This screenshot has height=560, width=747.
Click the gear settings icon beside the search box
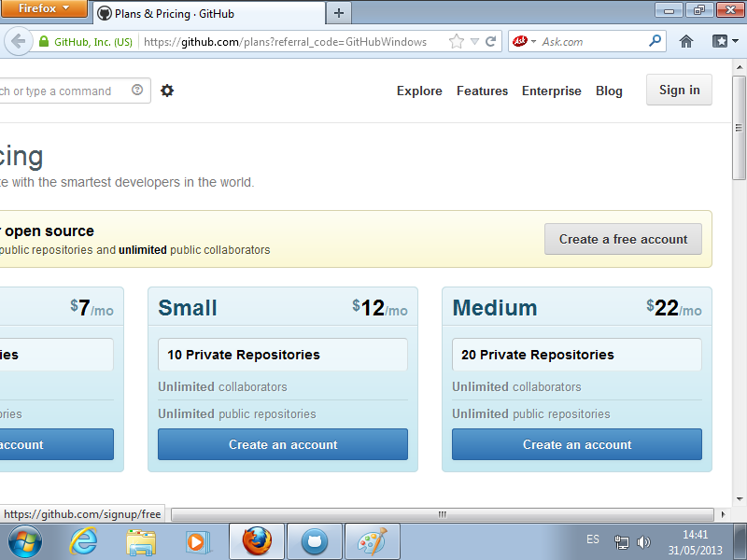click(167, 90)
